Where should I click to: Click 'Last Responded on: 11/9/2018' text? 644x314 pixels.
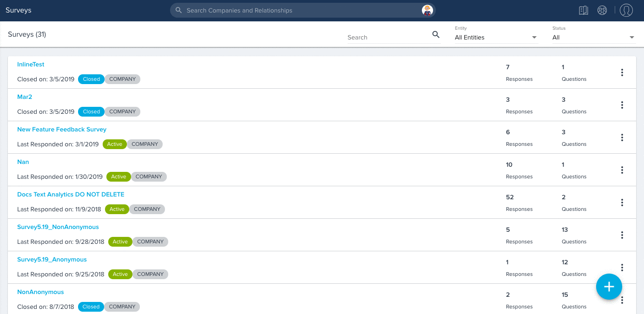pos(59,209)
